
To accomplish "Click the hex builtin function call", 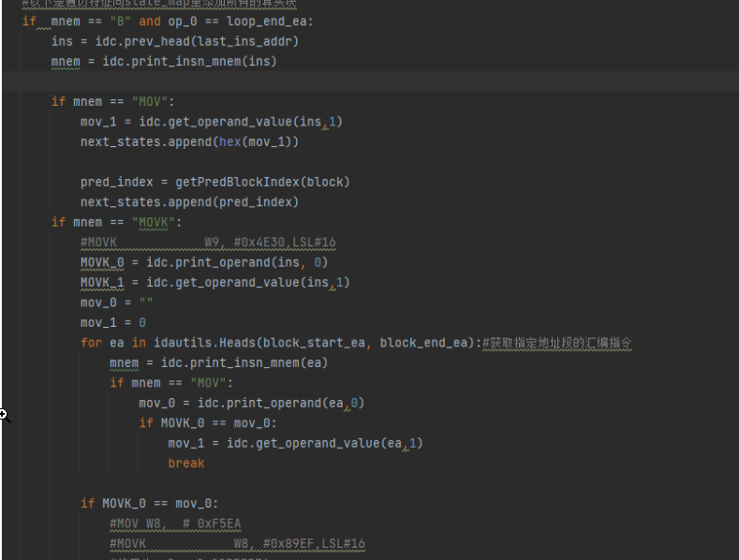I will coord(230,142).
